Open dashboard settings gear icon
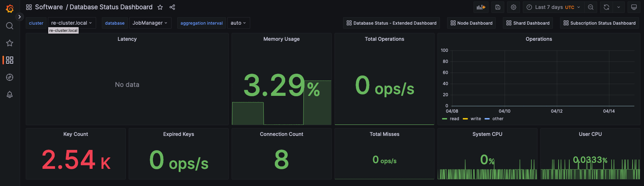Screen dimensions: 644x186 514,7
